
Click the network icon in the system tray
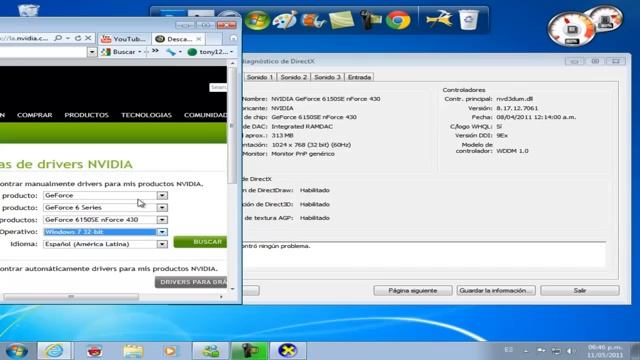556,351
